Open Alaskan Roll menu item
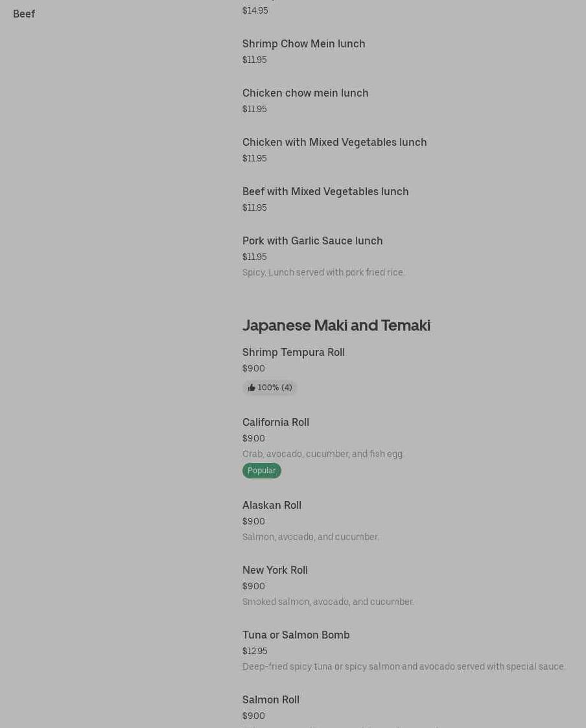This screenshot has width=586, height=728. pos(272,505)
